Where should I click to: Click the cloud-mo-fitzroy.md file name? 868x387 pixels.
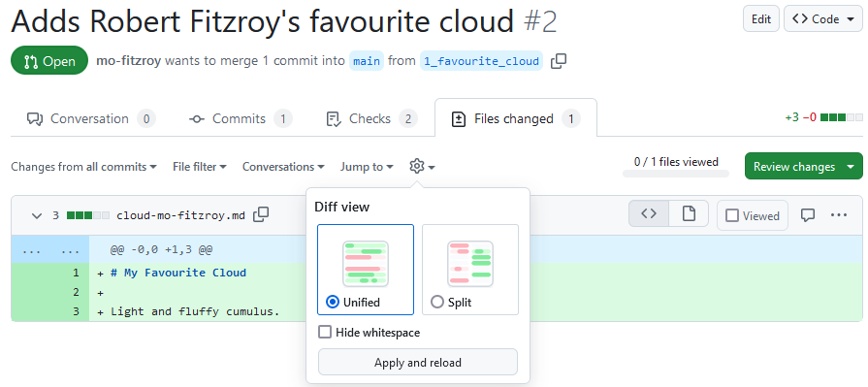pyautogui.click(x=180, y=216)
